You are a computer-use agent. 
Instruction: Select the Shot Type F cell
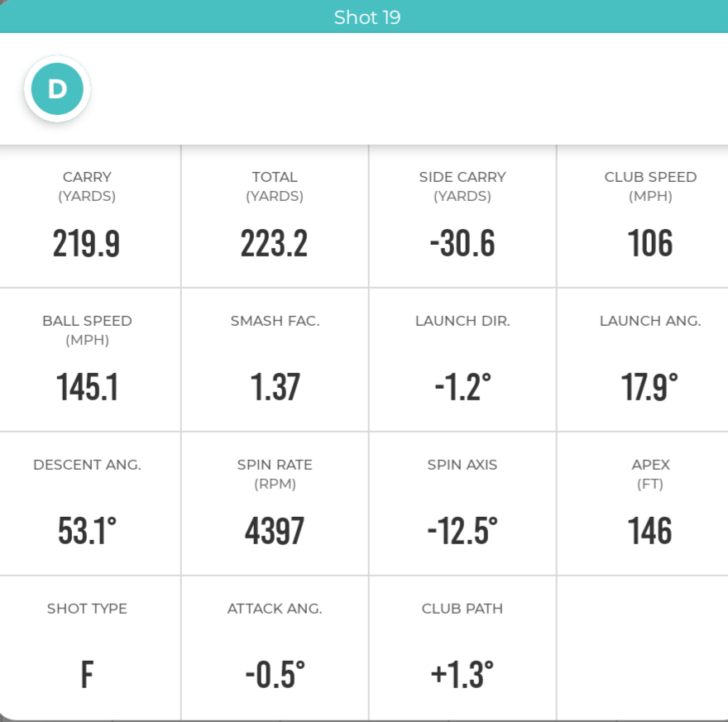click(89, 648)
